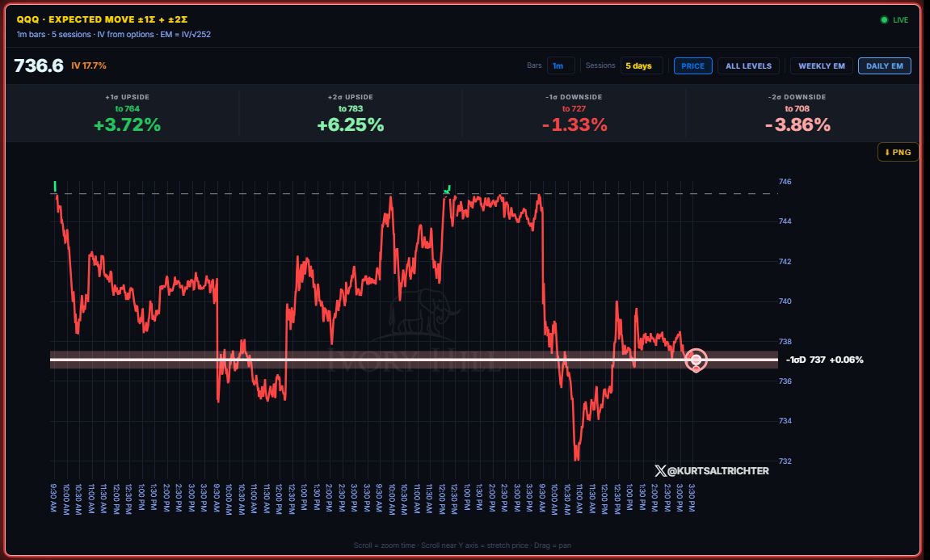The image size is (930, 560).
Task: Click the green marker at mid-chart peak
Action: point(447,190)
